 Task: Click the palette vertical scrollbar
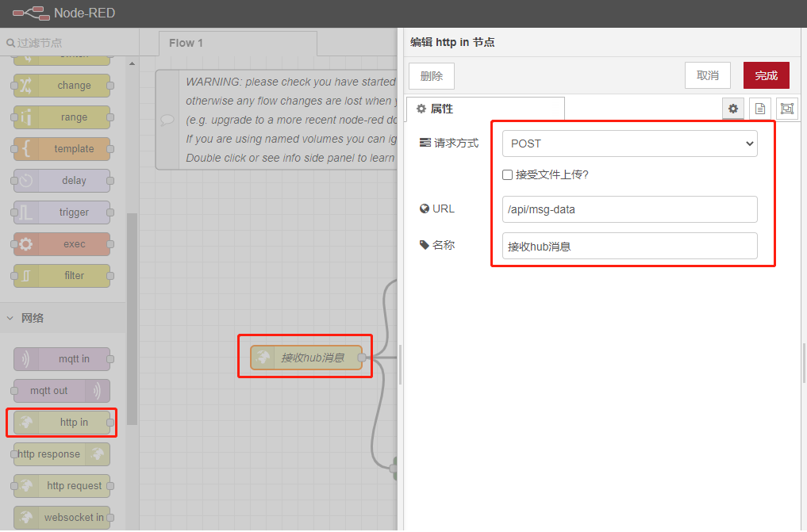coord(132,319)
